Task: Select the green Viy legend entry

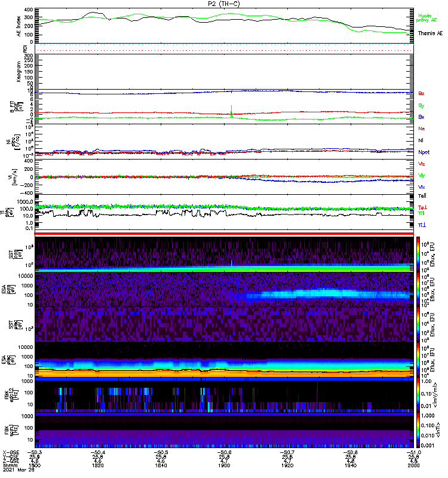Action: pos(421,176)
